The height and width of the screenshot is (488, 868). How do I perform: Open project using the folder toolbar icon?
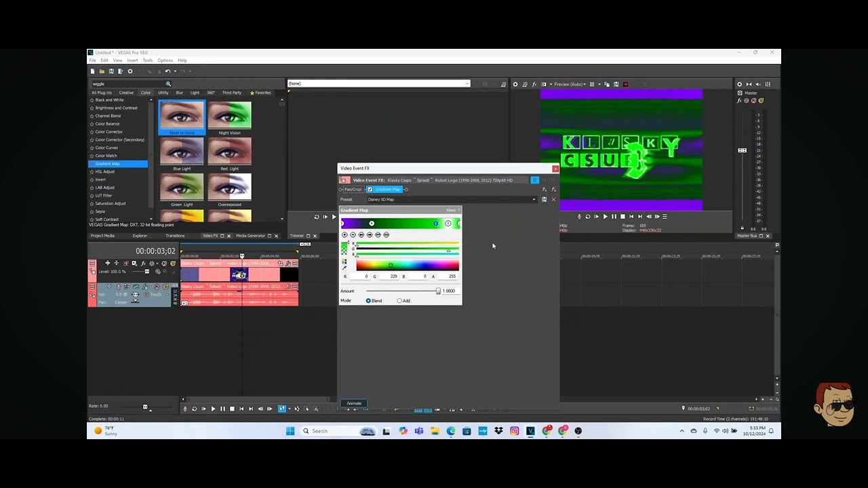coord(102,71)
